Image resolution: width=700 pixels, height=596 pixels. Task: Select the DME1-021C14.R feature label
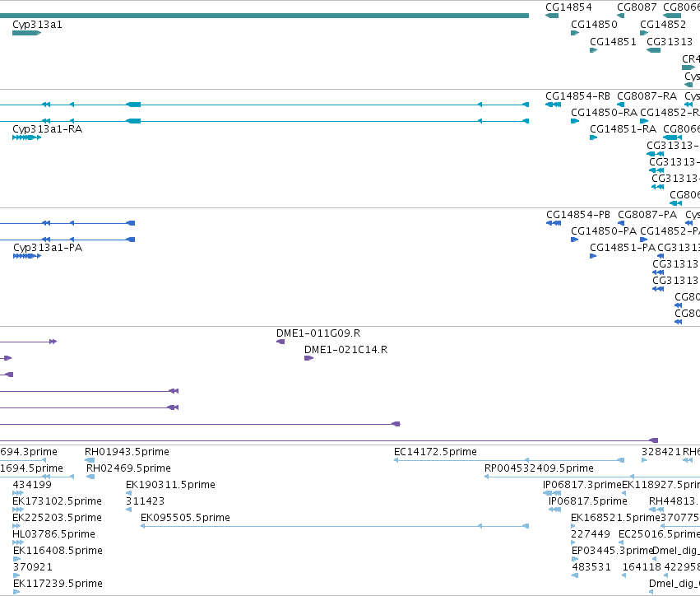click(346, 350)
